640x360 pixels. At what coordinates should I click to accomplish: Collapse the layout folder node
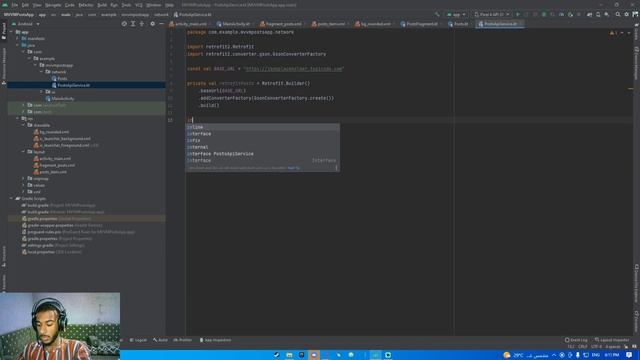click(x=23, y=152)
